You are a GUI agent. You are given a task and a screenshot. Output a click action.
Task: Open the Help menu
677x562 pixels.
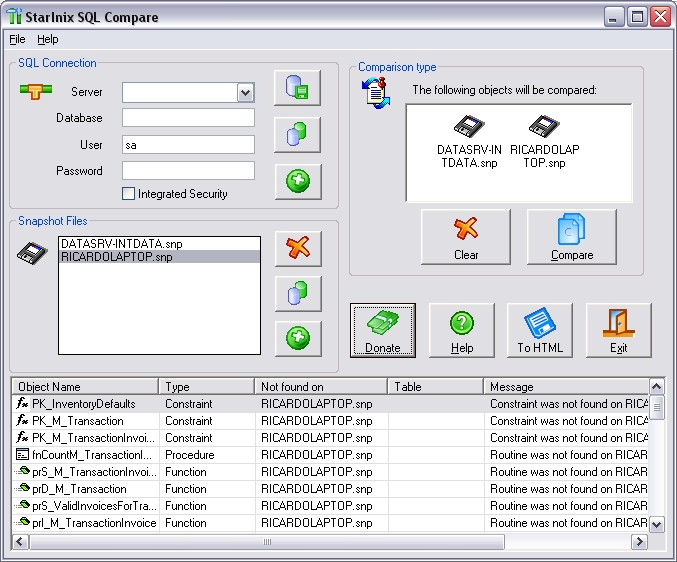click(47, 39)
